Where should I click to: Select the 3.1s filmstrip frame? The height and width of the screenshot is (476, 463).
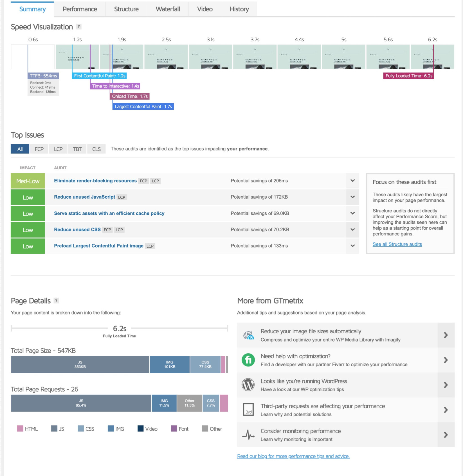point(210,57)
